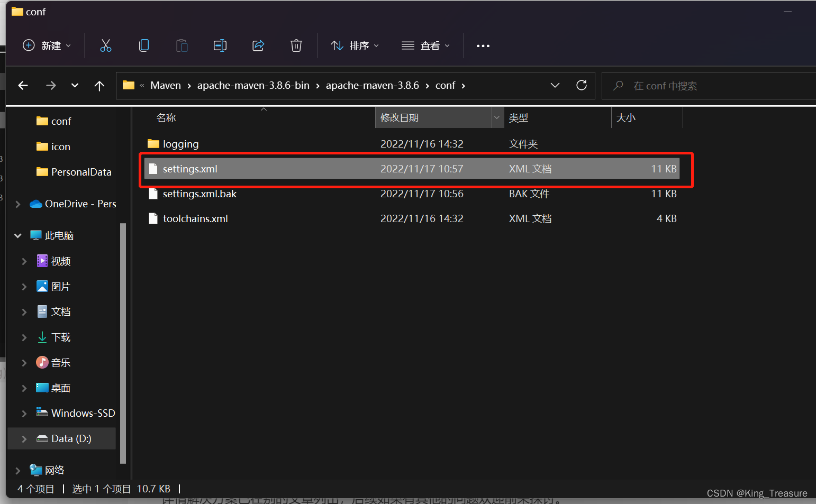
Task: Open the 排序 sort dropdown
Action: tap(355, 45)
